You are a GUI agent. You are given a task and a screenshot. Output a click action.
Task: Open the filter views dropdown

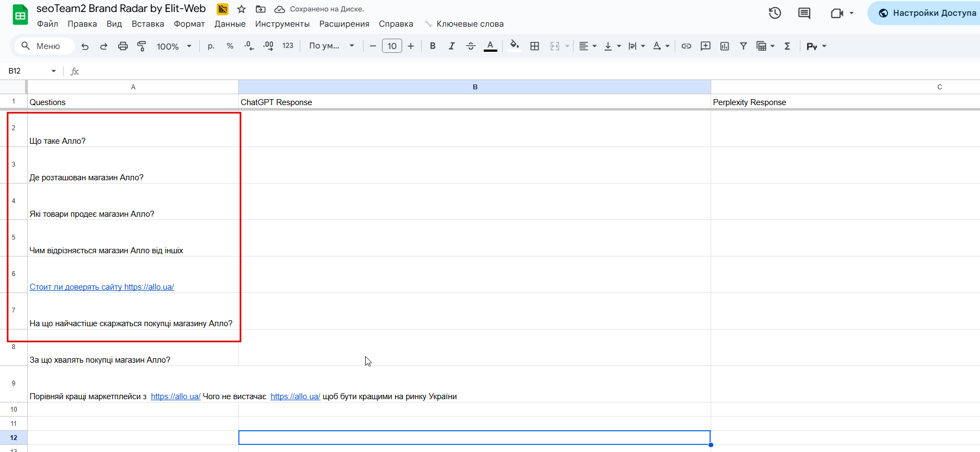765,46
